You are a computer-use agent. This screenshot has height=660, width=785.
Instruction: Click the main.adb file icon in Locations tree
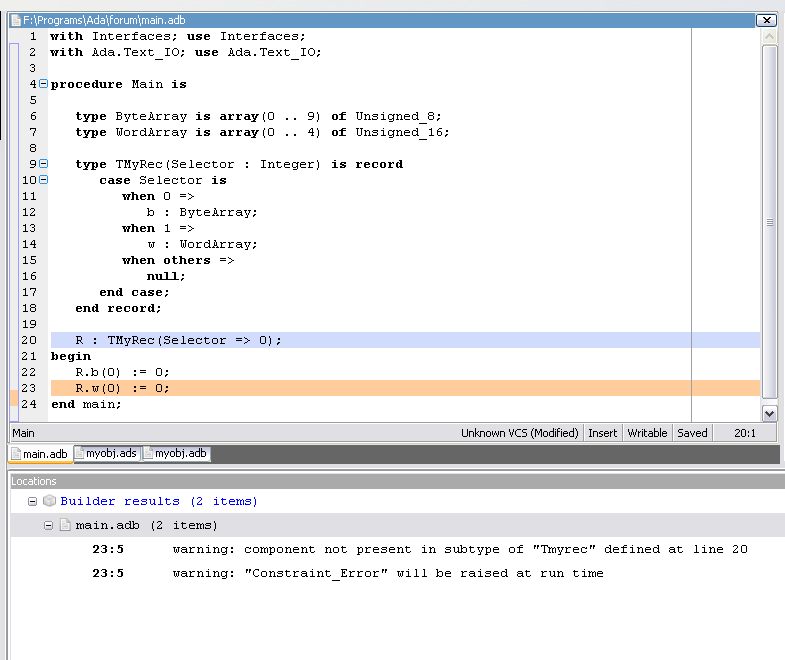(x=65, y=525)
